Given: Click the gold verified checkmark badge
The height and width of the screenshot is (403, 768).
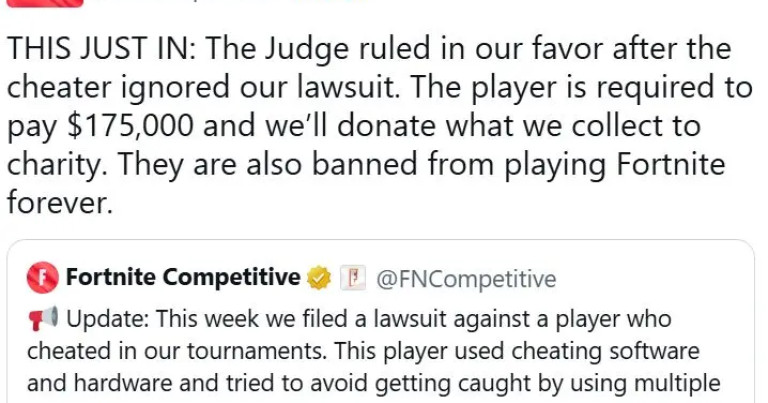Looking at the screenshot, I should (320, 277).
